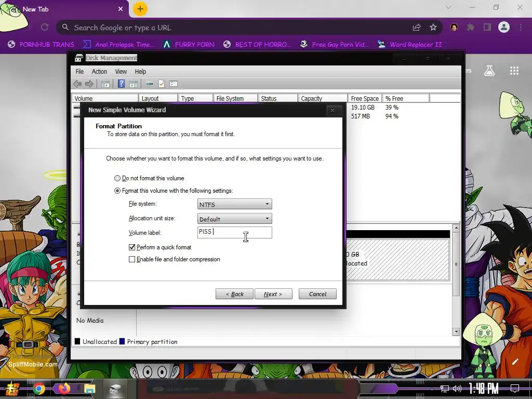Open File Explorer from the taskbar

(89, 389)
